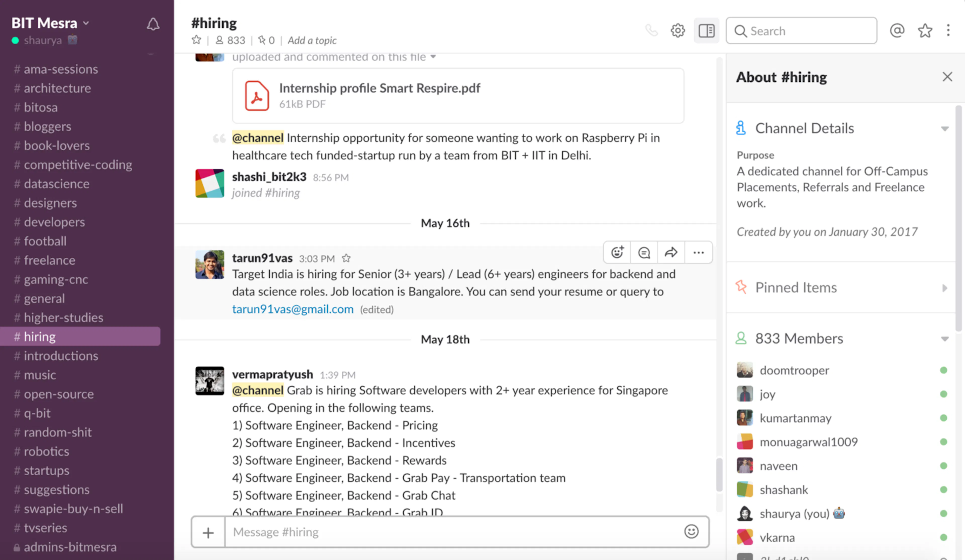This screenshot has height=560, width=965.
Task: Show mentions and activity icon
Action: coord(897,30)
